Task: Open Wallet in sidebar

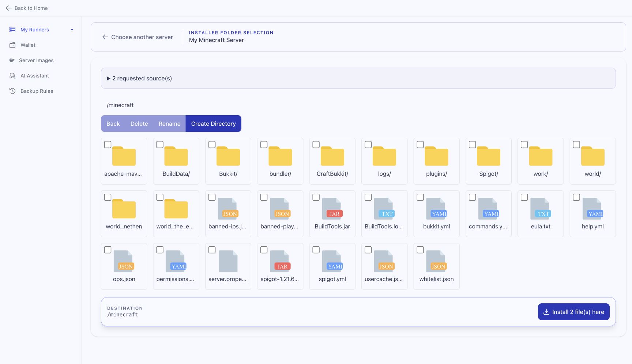Action: click(28, 45)
